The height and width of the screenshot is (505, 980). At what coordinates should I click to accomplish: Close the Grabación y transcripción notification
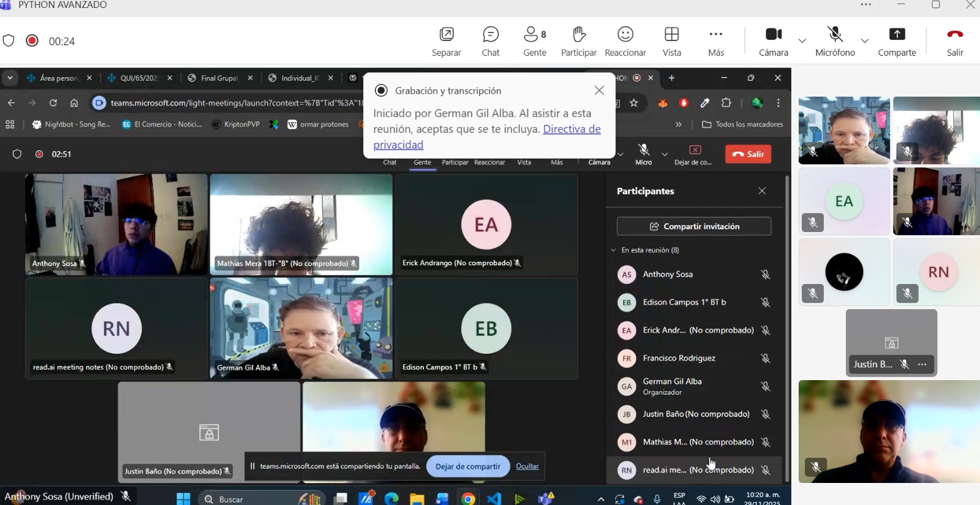[599, 91]
